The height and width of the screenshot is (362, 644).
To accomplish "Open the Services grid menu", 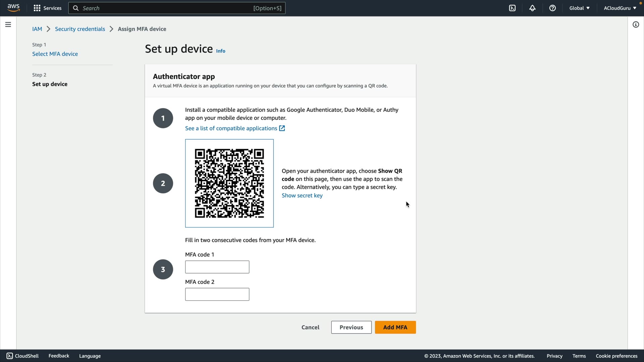I will [x=47, y=8].
